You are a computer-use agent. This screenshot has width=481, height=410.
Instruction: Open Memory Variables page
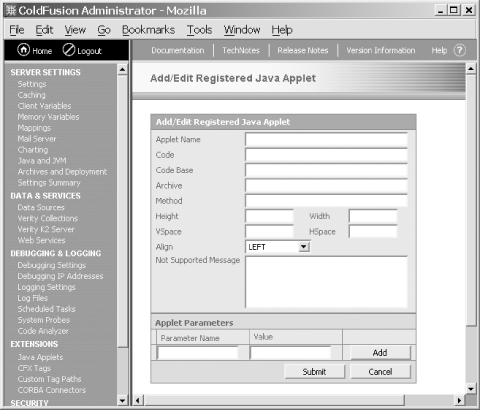coord(48,117)
